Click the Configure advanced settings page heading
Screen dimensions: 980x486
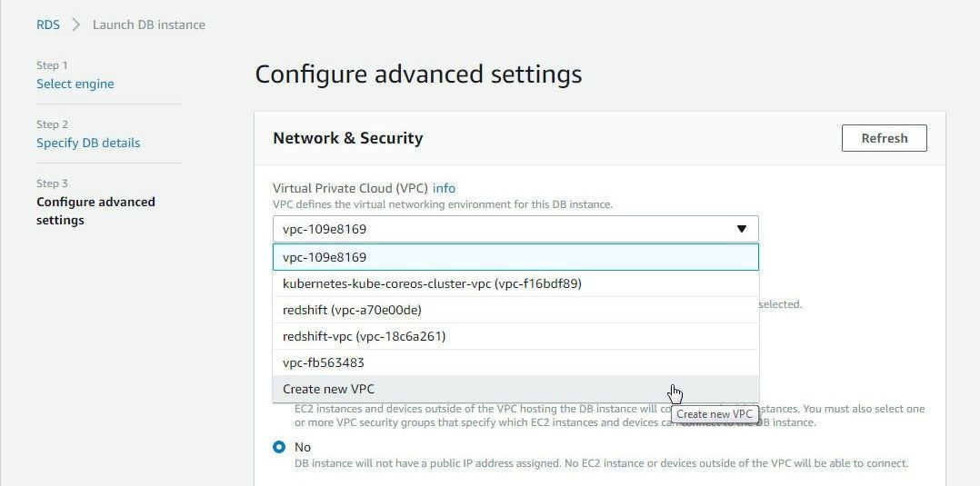tap(418, 74)
